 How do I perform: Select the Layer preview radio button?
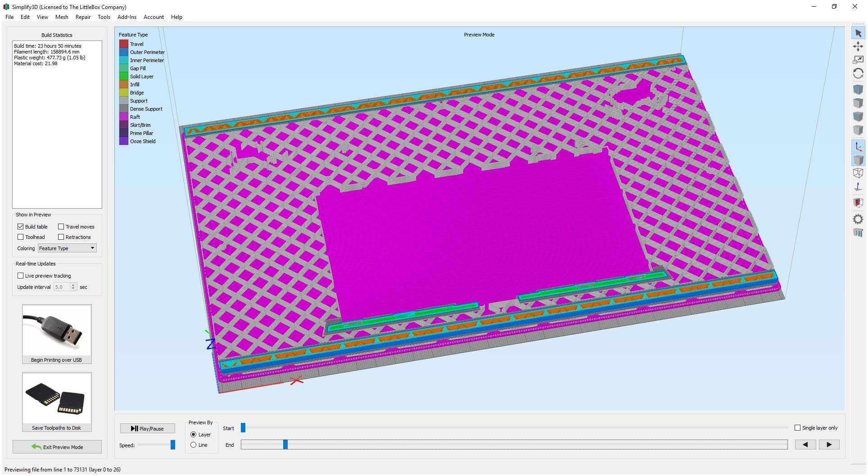pyautogui.click(x=193, y=435)
